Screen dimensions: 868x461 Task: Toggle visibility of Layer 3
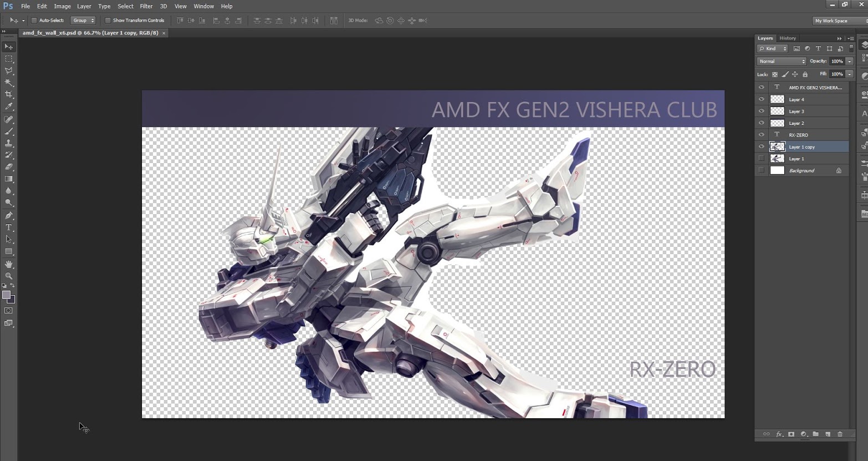761,111
